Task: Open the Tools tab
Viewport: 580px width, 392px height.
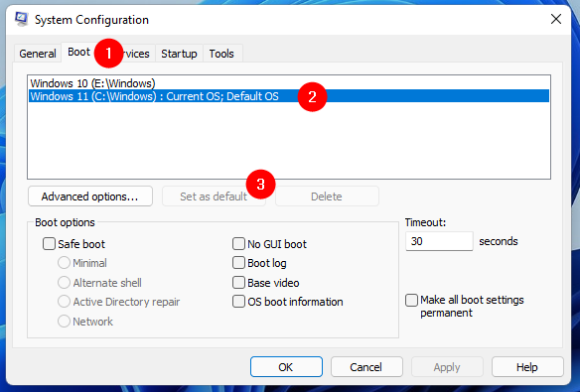Action: 221,54
